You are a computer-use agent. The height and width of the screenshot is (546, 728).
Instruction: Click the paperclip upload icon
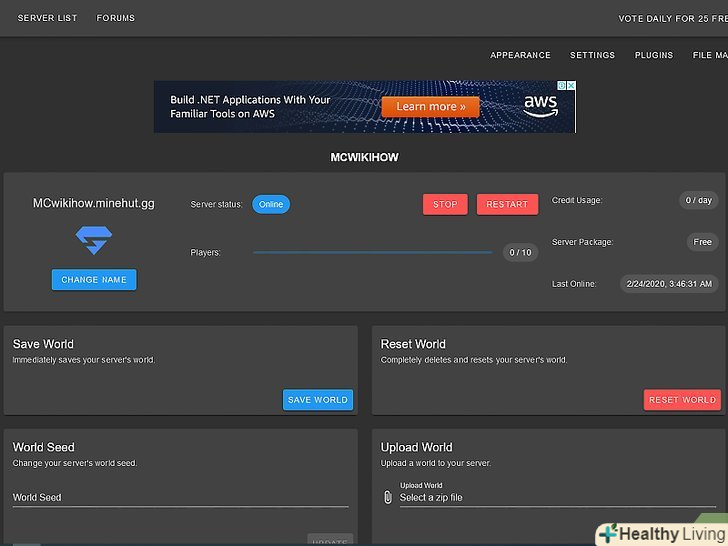[x=388, y=497]
